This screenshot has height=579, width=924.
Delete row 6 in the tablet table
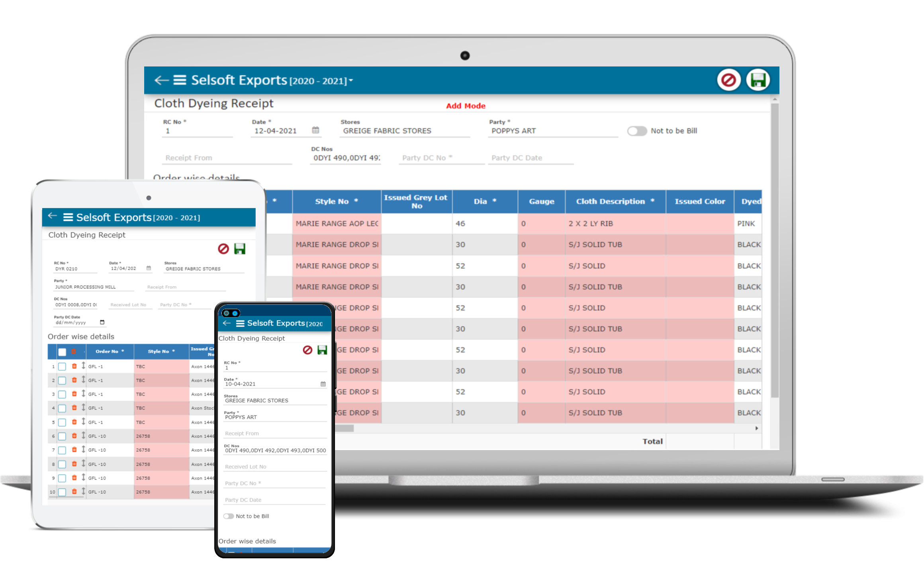pyautogui.click(x=74, y=436)
